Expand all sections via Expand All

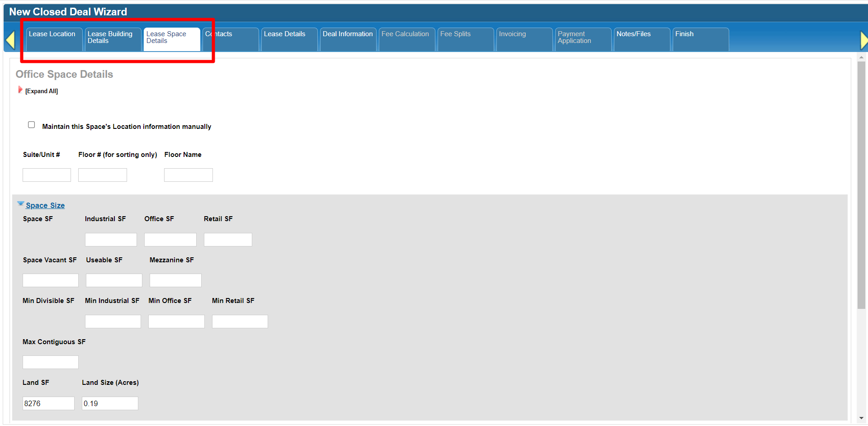(x=42, y=91)
